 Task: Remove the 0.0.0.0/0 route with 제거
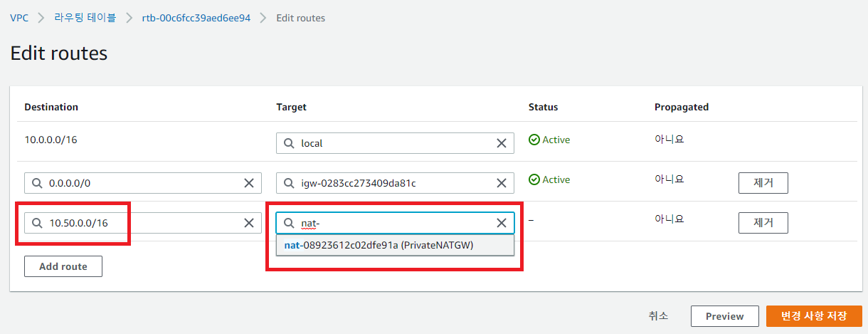pyautogui.click(x=763, y=182)
